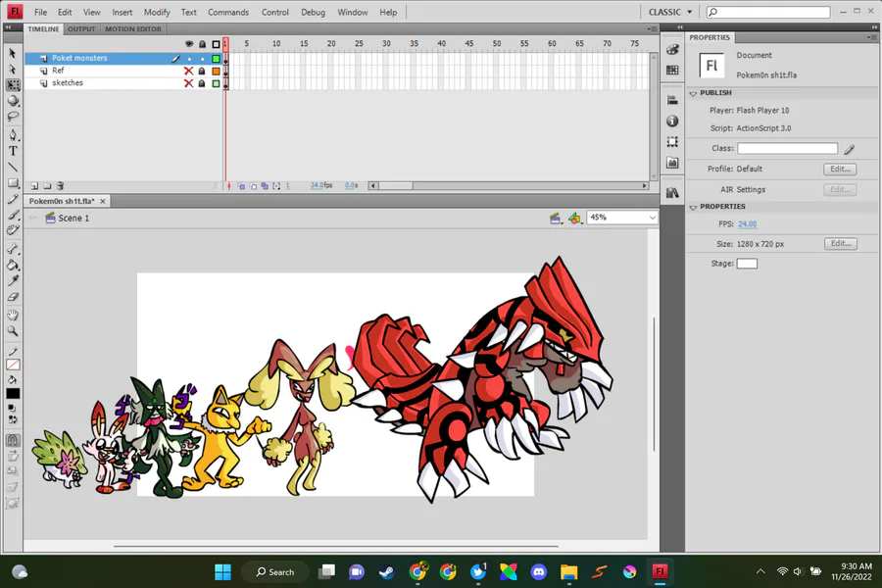The height and width of the screenshot is (588, 882).
Task: Unlock the sketches layer
Action: 202,83
